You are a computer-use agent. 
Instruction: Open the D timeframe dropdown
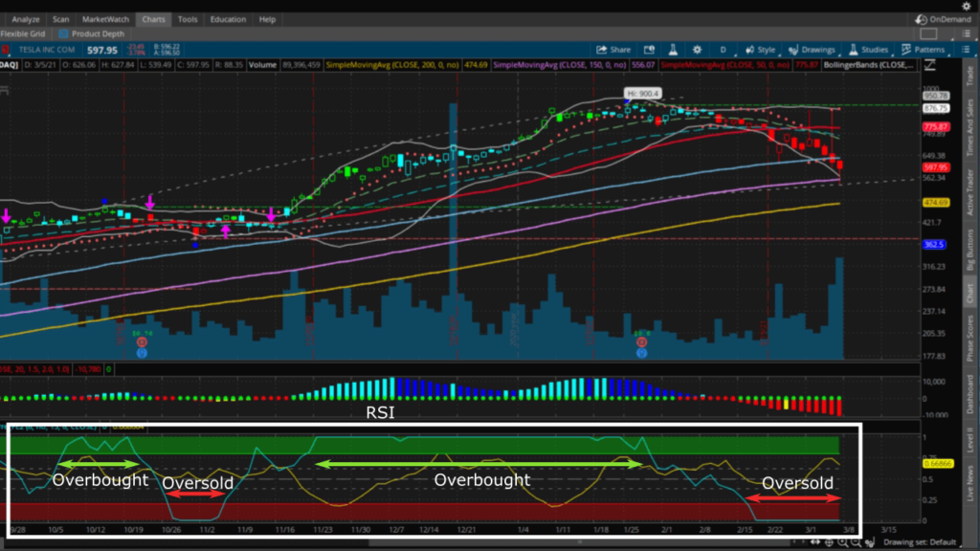(x=724, y=50)
